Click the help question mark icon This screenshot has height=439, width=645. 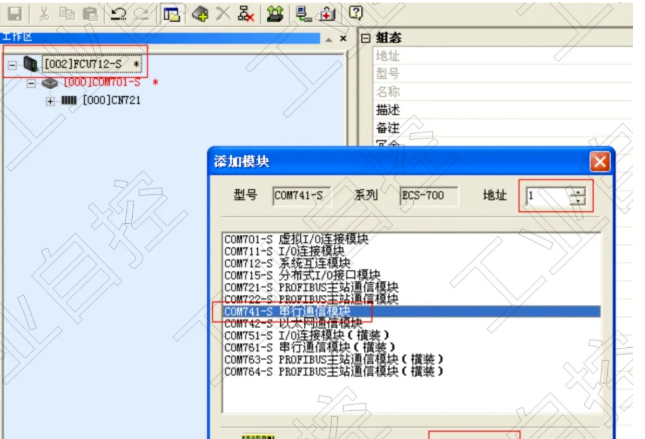tap(355, 13)
